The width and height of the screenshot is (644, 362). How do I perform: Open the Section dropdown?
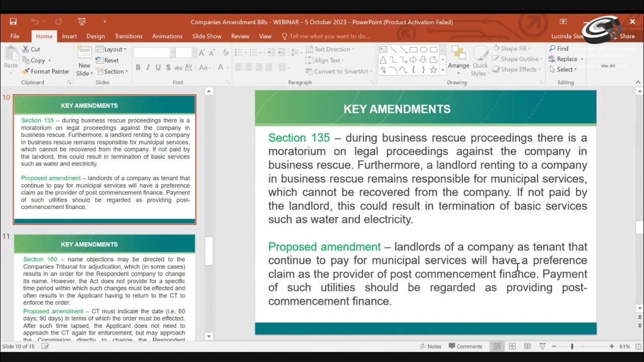coord(112,71)
